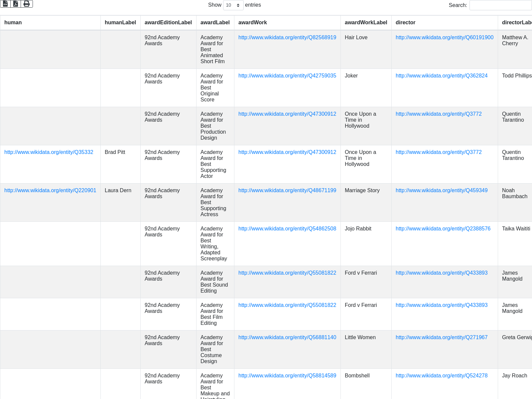Select 'Academy Award for Best Supporting Actress' cell
The height and width of the screenshot is (399, 532).
[215, 202]
